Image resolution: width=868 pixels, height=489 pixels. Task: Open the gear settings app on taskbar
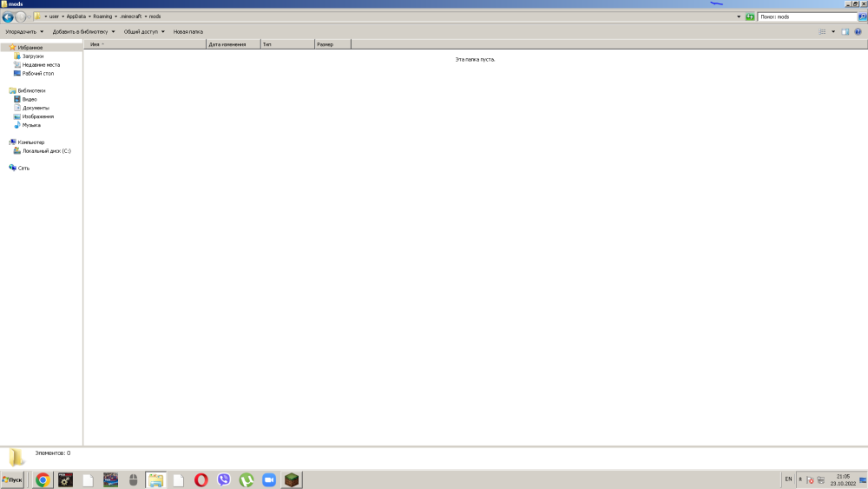click(x=65, y=479)
